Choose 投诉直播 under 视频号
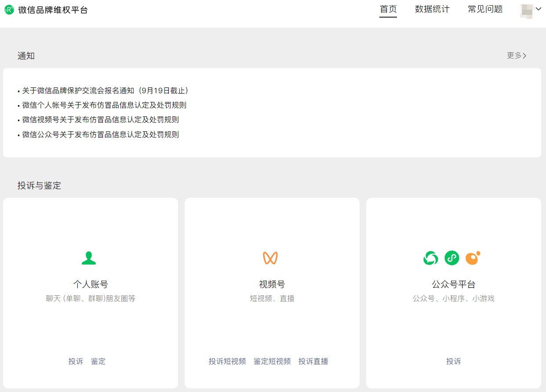Image resolution: width=546 pixels, height=392 pixels. tap(313, 361)
